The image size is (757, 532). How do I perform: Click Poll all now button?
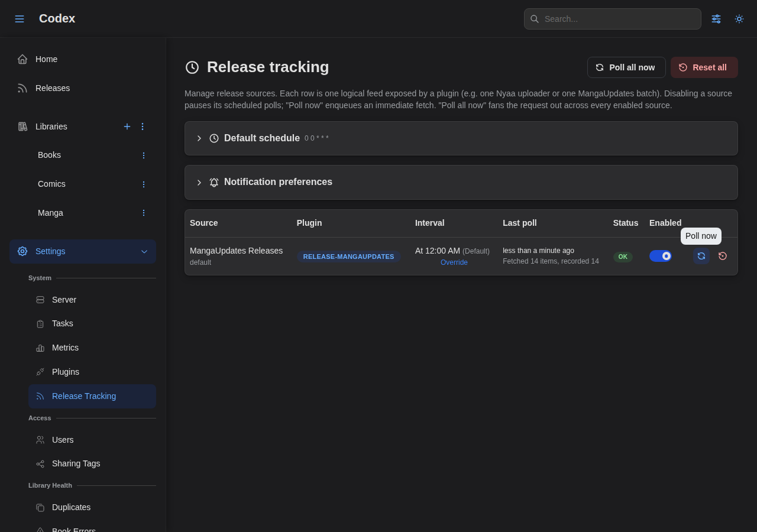pyautogui.click(x=626, y=67)
